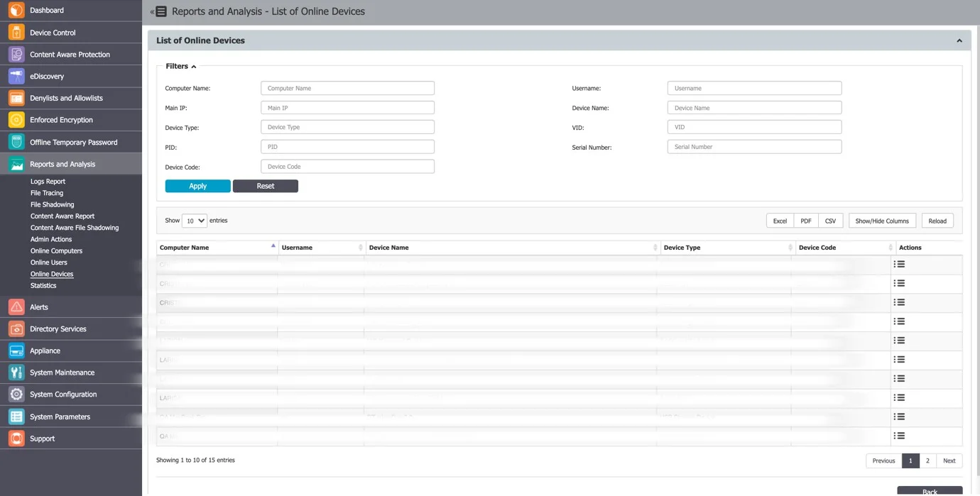The width and height of the screenshot is (980, 496).
Task: Click the Apply filters button
Action: (x=198, y=186)
